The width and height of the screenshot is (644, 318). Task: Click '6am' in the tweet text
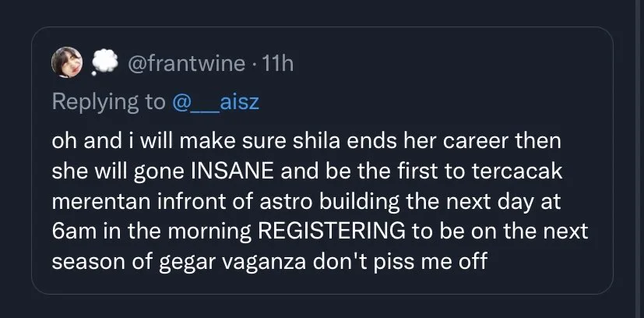point(71,233)
